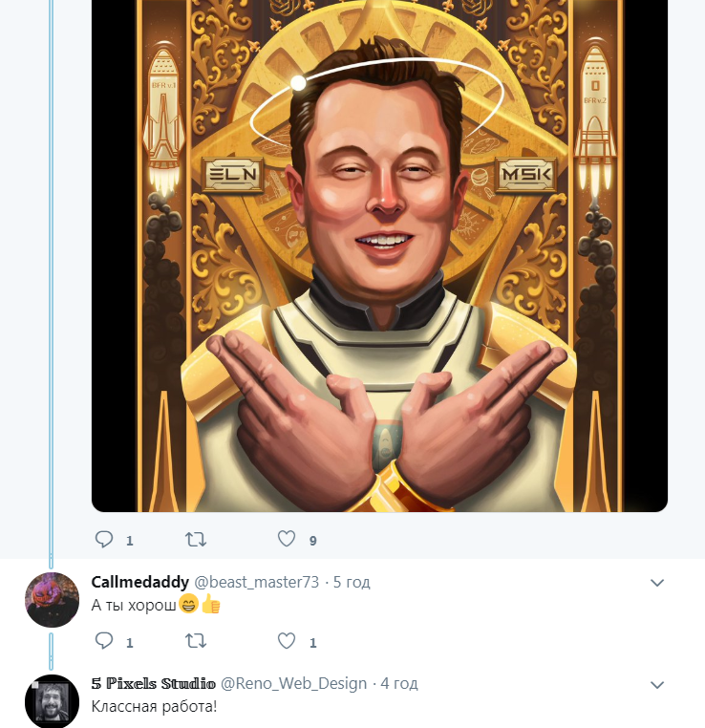Open @Reno_Web_Design handle link
Viewport: 705px width, 728px height.
tap(293, 683)
